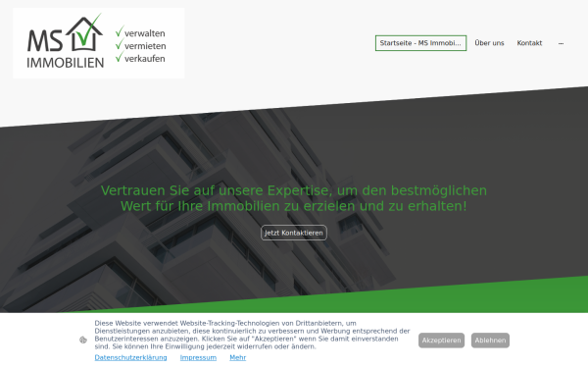Expand the three-dot more navigation menu

pos(561,43)
